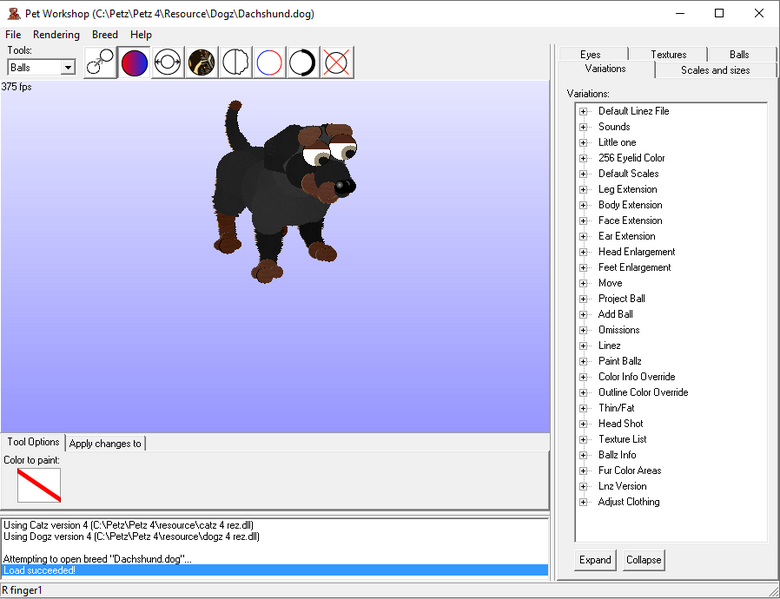780x599 pixels.
Task: Open the Breed menu
Action: 105,35
